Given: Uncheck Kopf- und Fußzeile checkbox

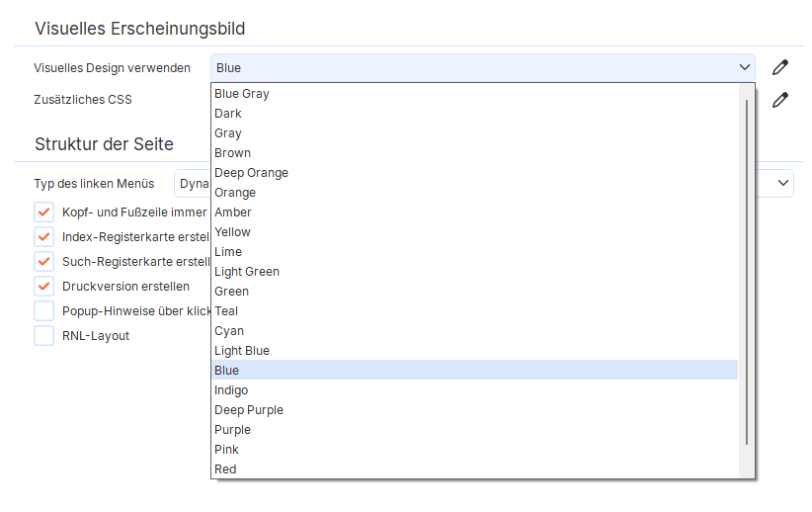Looking at the screenshot, I should pyautogui.click(x=44, y=213).
